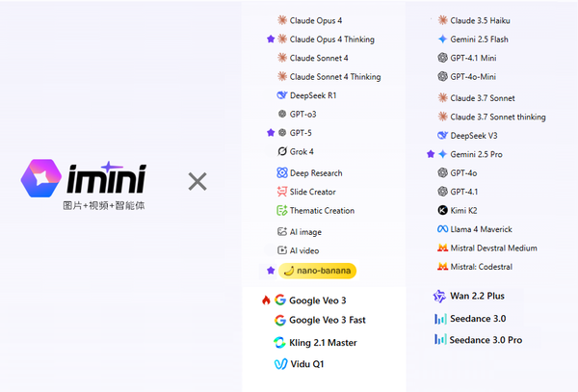578x392 pixels.
Task: Click the Grok 4 icon
Action: (282, 151)
